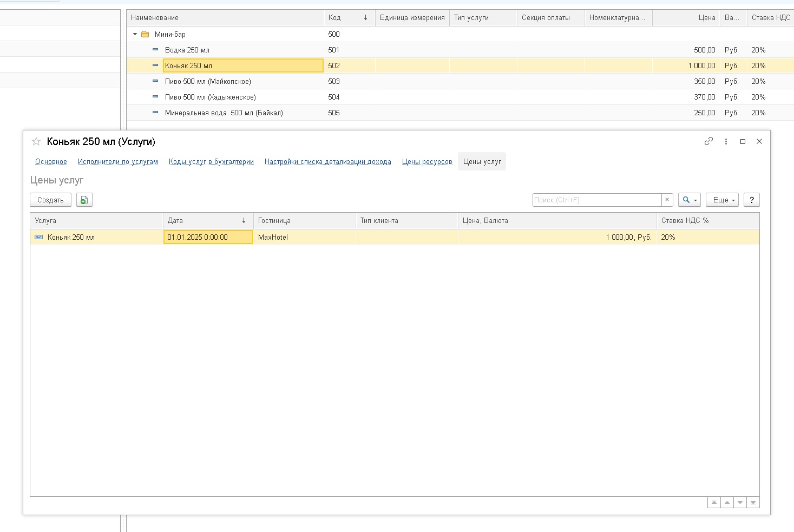Screen dimensions: 794x532
Task: Jump to the last row using list navigation arrow
Action: 753,503
